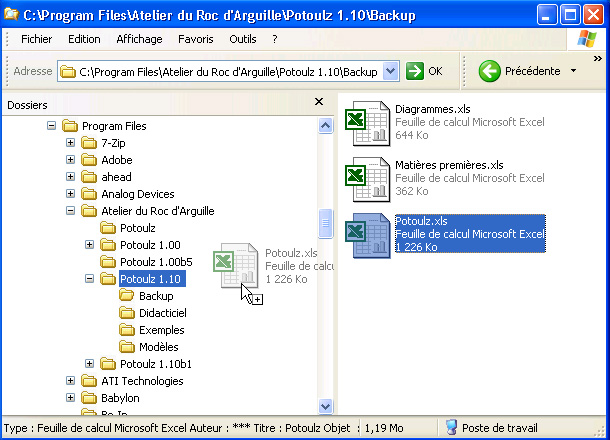
Task: Select the Potoulz folder label
Action: point(138,228)
